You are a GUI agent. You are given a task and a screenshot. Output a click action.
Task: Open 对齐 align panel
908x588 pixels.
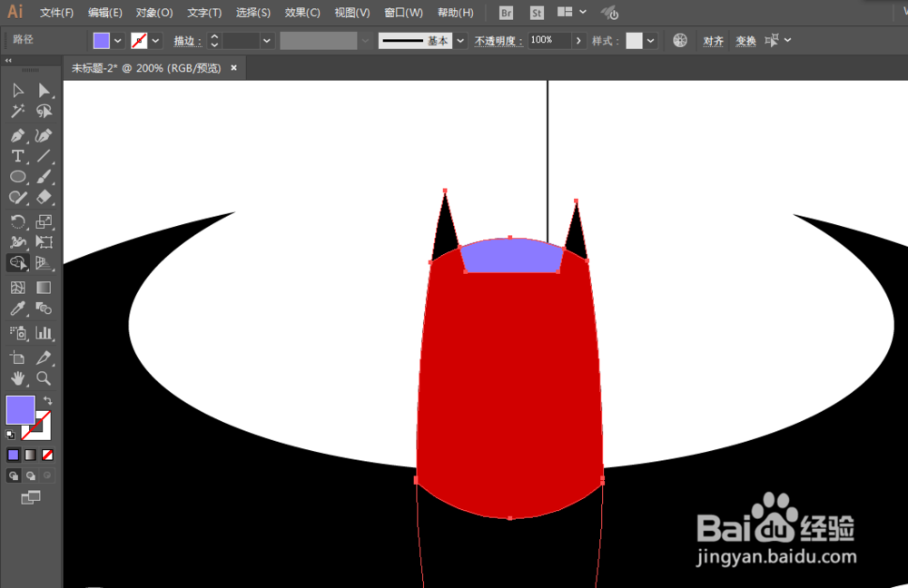713,41
